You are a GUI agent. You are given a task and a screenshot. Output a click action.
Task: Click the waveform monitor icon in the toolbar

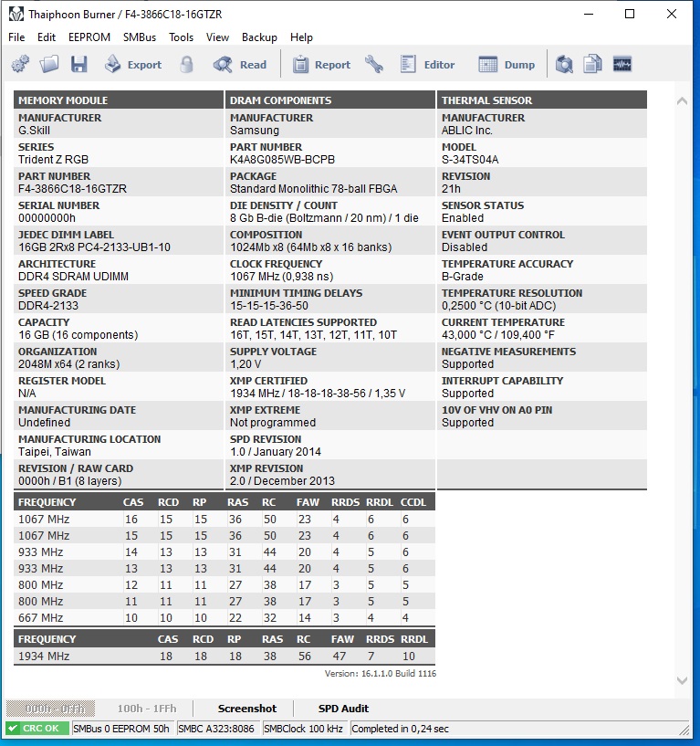point(622,64)
